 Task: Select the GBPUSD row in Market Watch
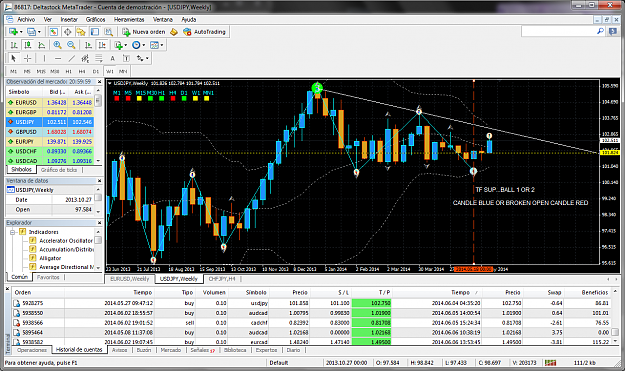pos(50,132)
